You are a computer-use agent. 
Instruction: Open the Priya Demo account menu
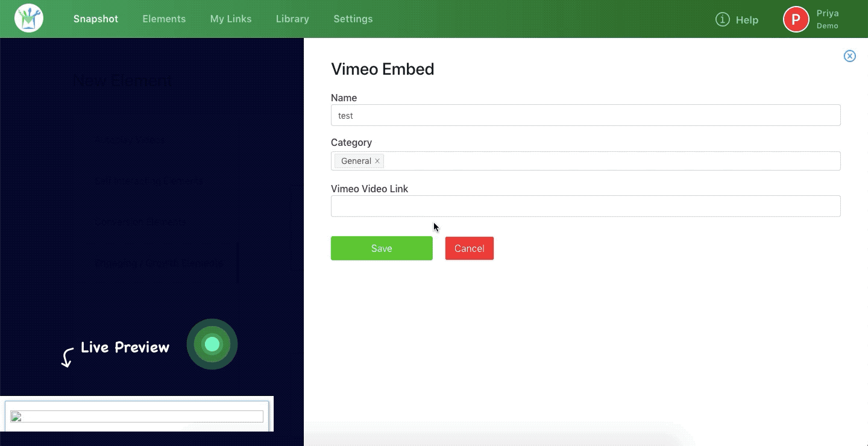point(828,19)
